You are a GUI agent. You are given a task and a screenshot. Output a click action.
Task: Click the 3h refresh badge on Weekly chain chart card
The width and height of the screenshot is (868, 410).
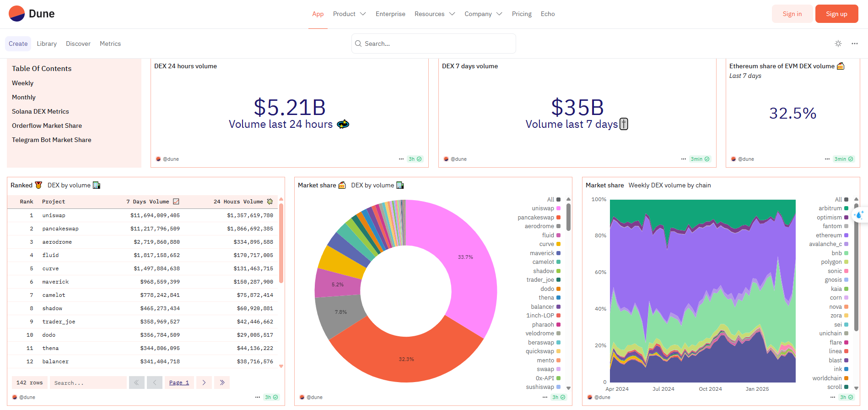tap(846, 397)
